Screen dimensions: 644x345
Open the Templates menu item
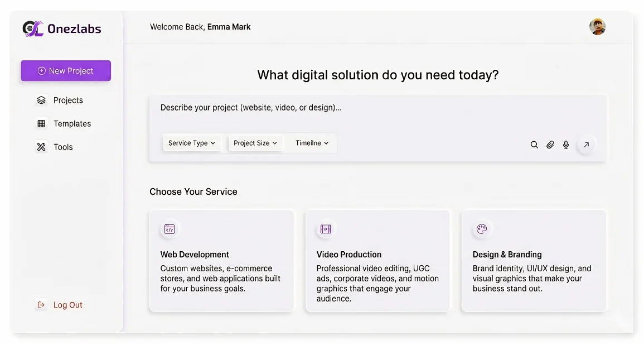64,124
